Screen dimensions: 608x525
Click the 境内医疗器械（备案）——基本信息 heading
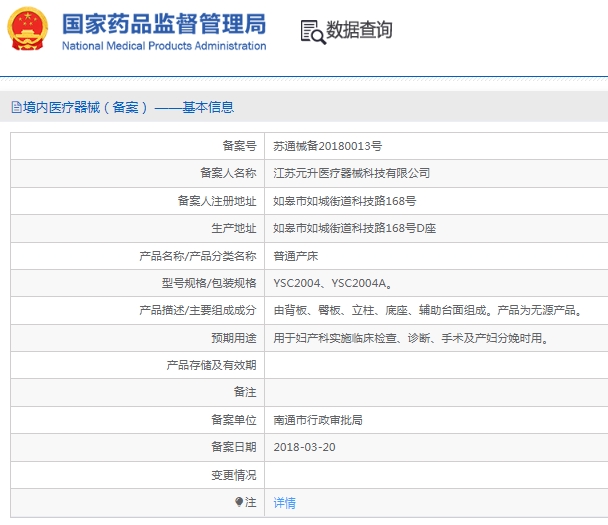coord(128,107)
